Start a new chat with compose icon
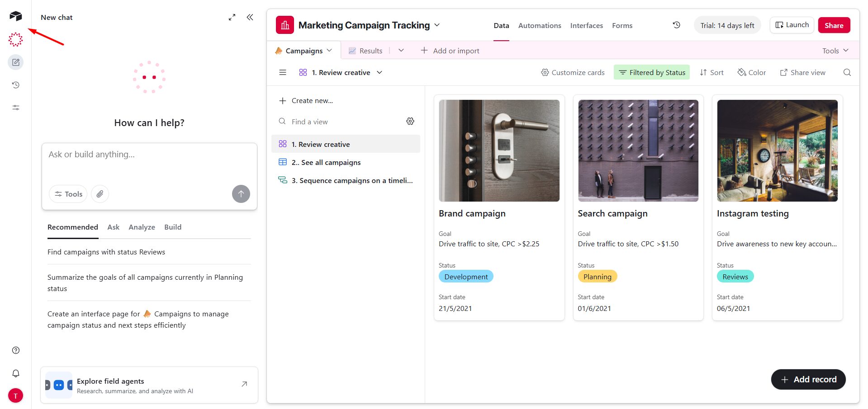 16,62
